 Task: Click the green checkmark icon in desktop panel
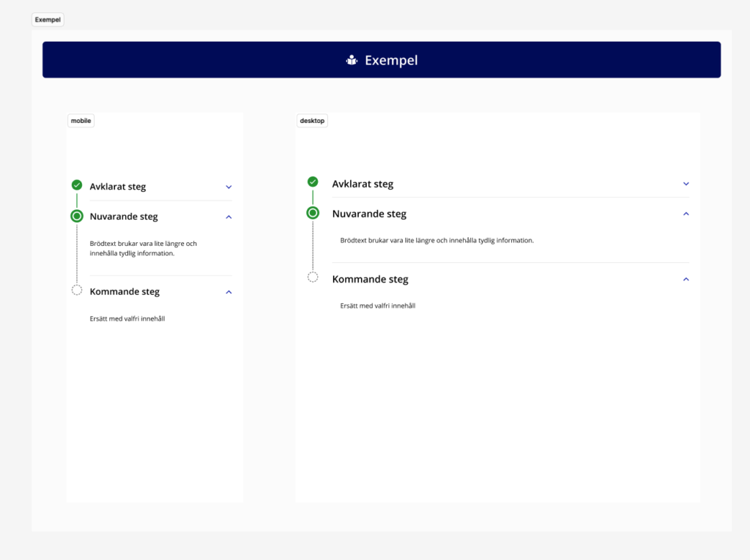pyautogui.click(x=313, y=182)
